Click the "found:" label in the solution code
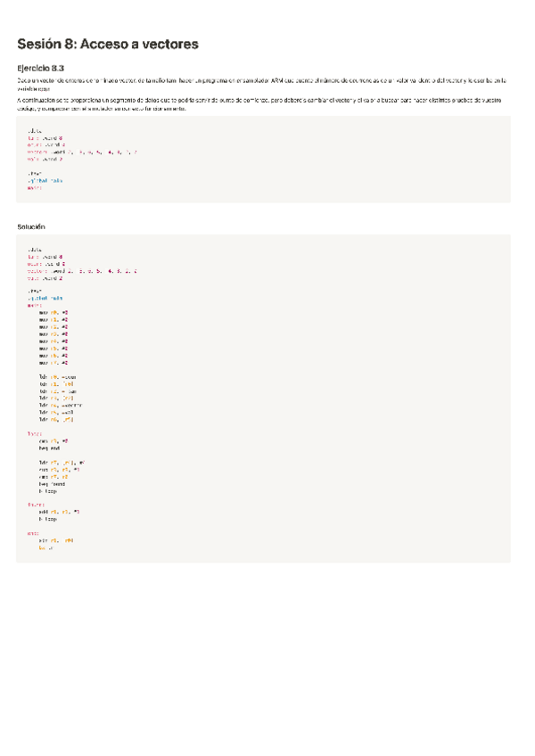 [35, 504]
